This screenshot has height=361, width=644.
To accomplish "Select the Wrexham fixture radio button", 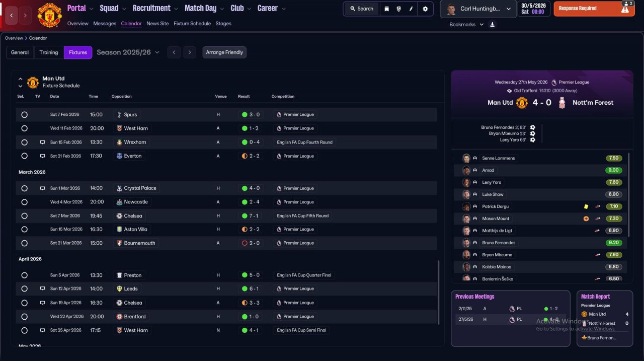I will [24, 142].
